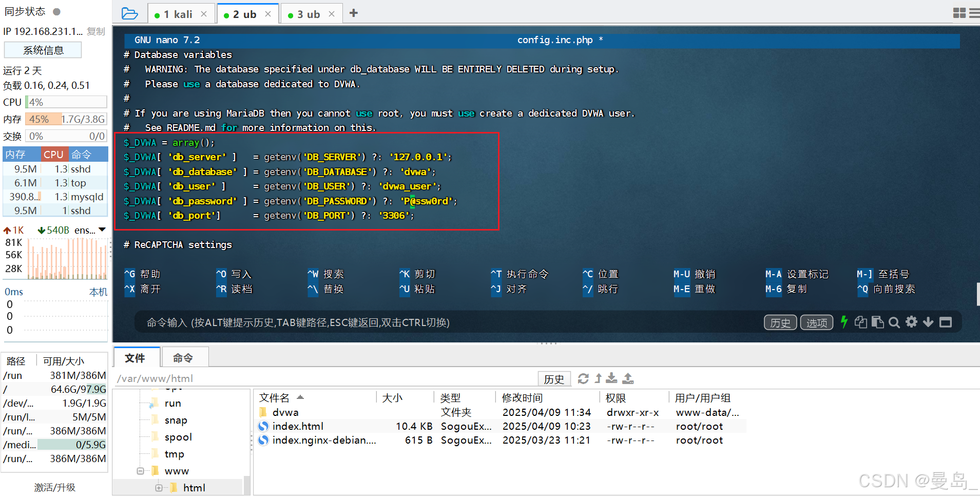
Task: Sort disk list by 路径 column
Action: (x=16, y=361)
